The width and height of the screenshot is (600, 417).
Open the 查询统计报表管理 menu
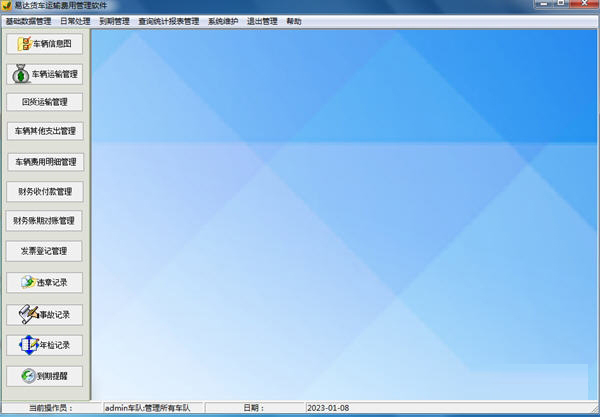tap(169, 21)
